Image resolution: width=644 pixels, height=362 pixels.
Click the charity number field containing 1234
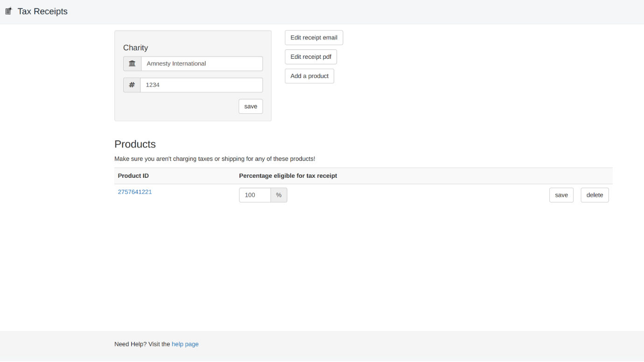pos(201,85)
